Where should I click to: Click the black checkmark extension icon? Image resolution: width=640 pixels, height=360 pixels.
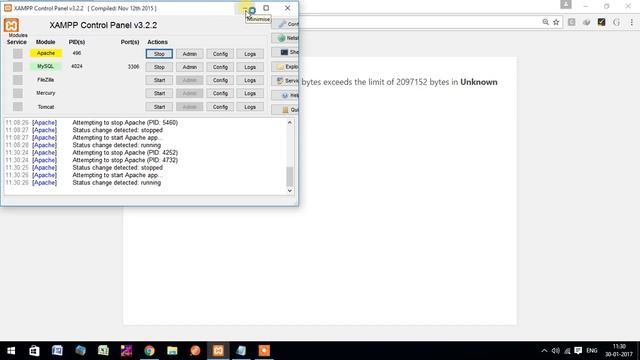[601, 22]
